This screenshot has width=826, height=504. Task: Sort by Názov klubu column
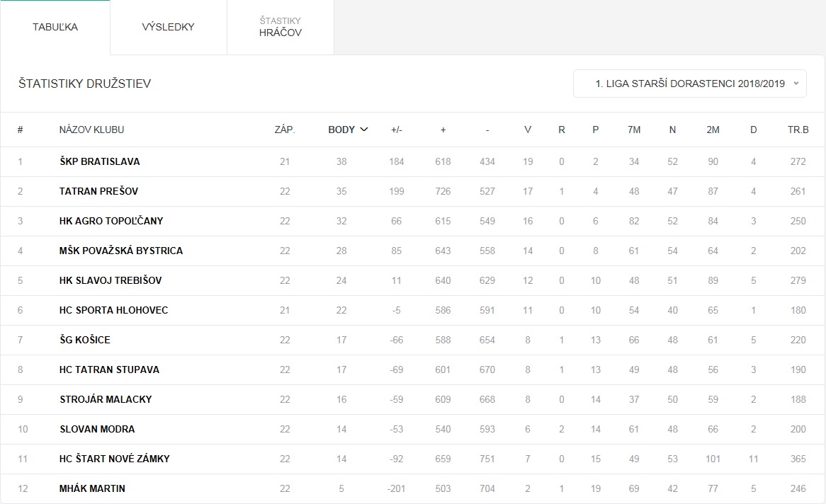92,130
